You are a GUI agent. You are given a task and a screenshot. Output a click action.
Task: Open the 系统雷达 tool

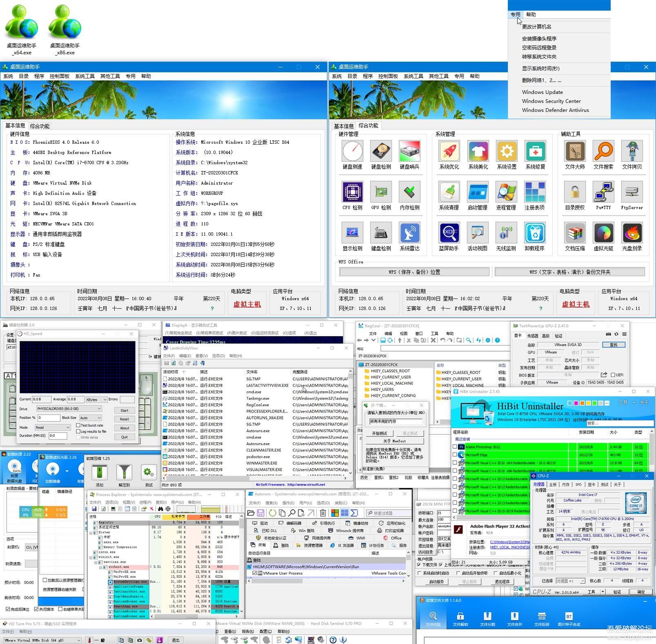tap(409, 233)
